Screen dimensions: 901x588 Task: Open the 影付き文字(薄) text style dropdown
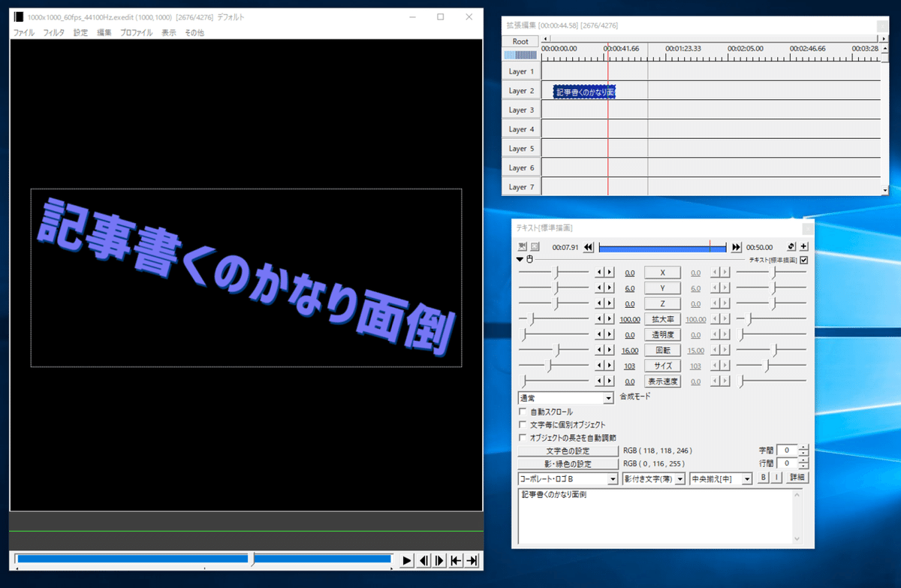(654, 478)
